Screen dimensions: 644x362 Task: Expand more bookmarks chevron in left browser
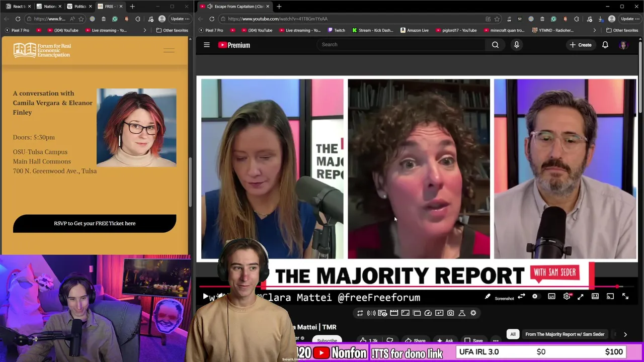click(144, 30)
